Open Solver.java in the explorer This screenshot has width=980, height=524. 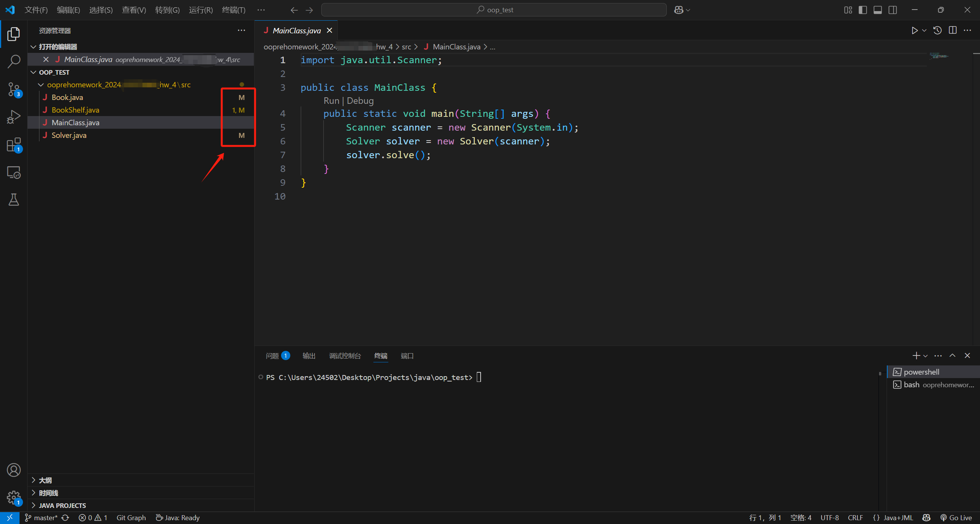(69, 135)
